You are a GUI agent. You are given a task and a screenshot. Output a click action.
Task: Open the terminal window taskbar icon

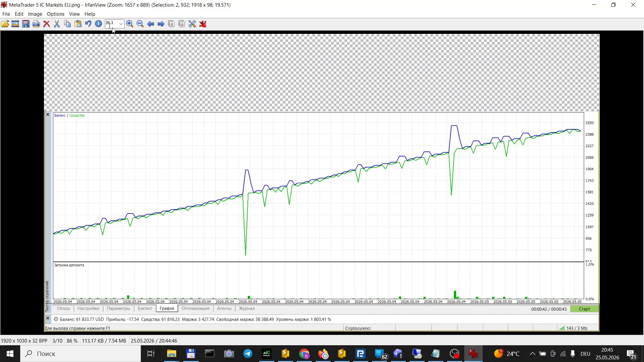[210, 354]
